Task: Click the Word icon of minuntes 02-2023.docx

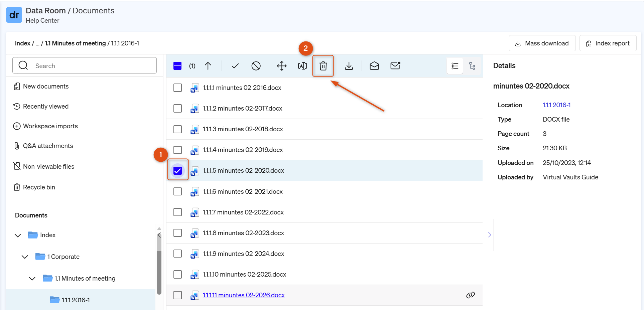Action: pyautogui.click(x=195, y=233)
